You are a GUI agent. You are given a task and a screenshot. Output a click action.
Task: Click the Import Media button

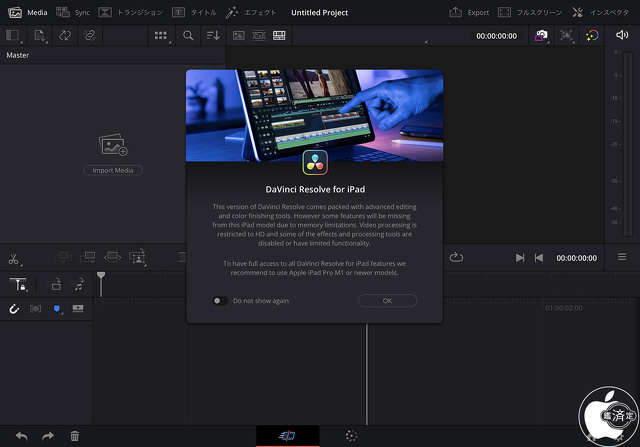[x=112, y=170]
